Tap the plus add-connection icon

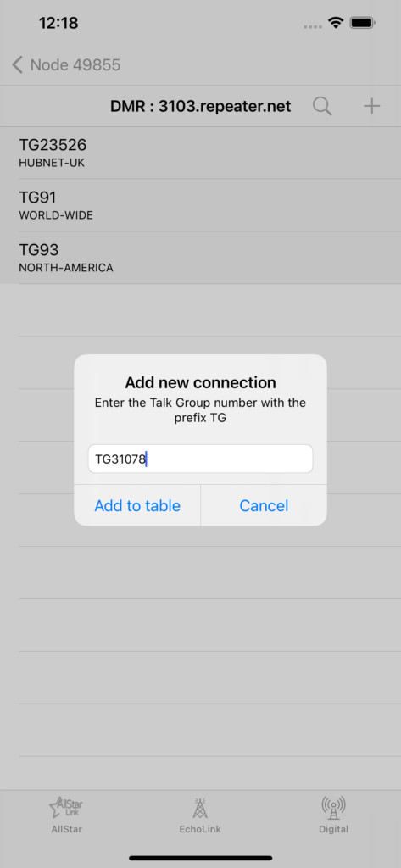[x=371, y=106]
